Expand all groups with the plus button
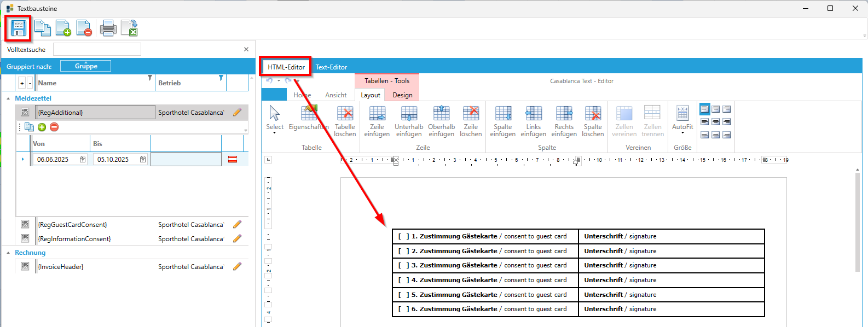 click(x=22, y=83)
